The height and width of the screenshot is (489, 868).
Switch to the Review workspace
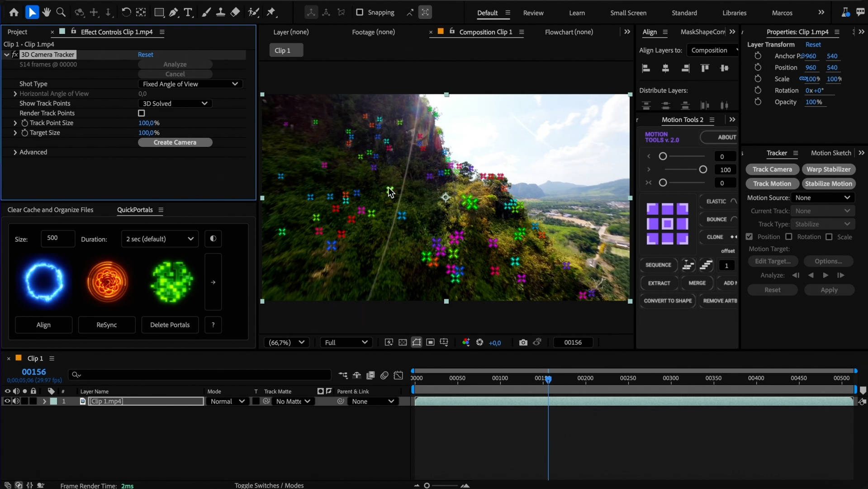coord(533,13)
